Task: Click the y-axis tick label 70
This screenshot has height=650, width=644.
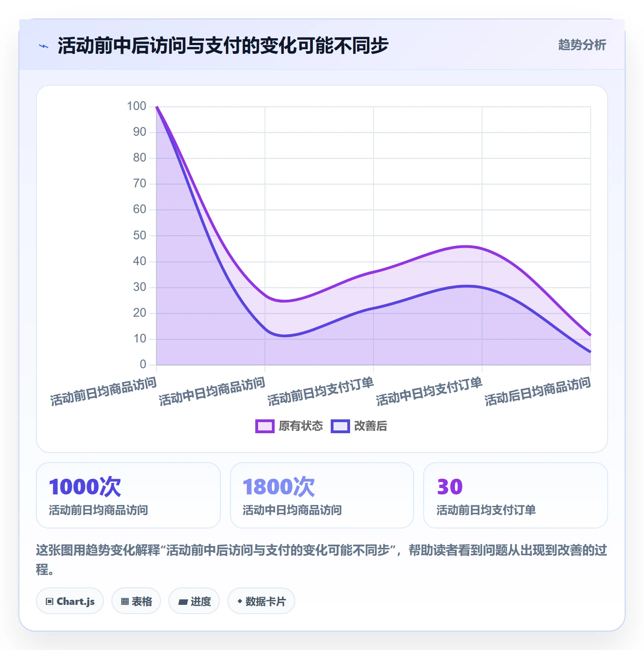Action: pyautogui.click(x=139, y=184)
